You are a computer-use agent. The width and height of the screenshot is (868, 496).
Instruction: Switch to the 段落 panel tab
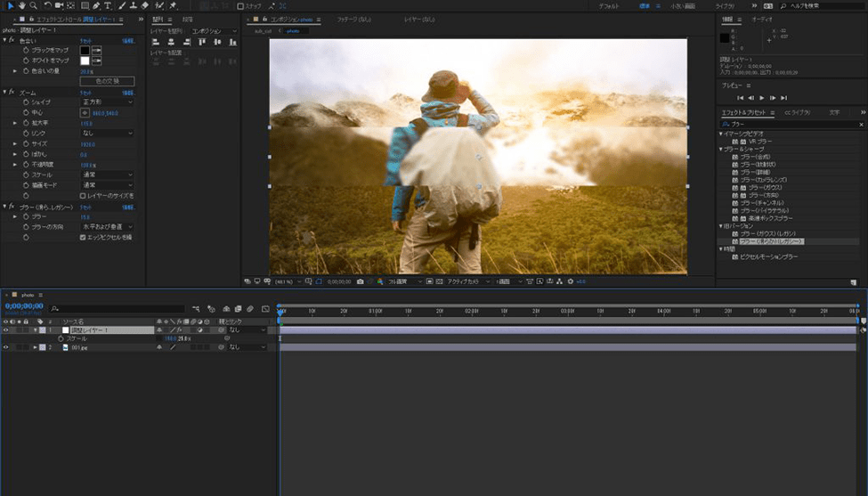(187, 20)
